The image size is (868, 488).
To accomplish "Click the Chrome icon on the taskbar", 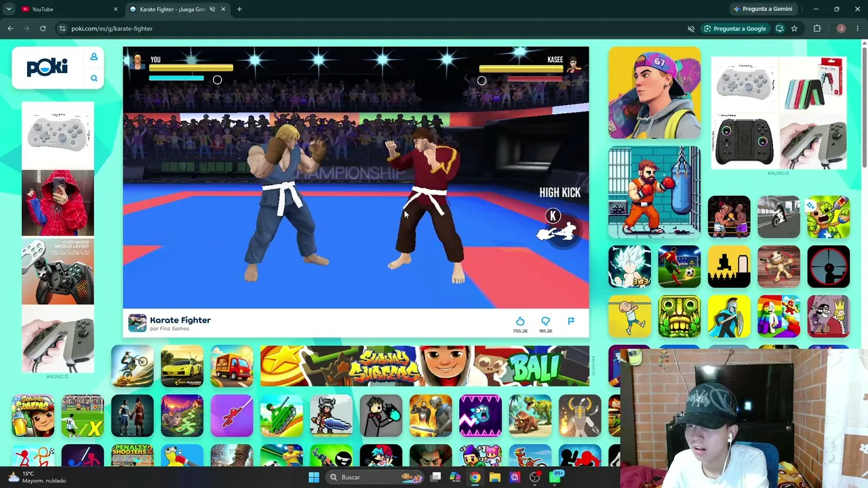I will (x=475, y=477).
